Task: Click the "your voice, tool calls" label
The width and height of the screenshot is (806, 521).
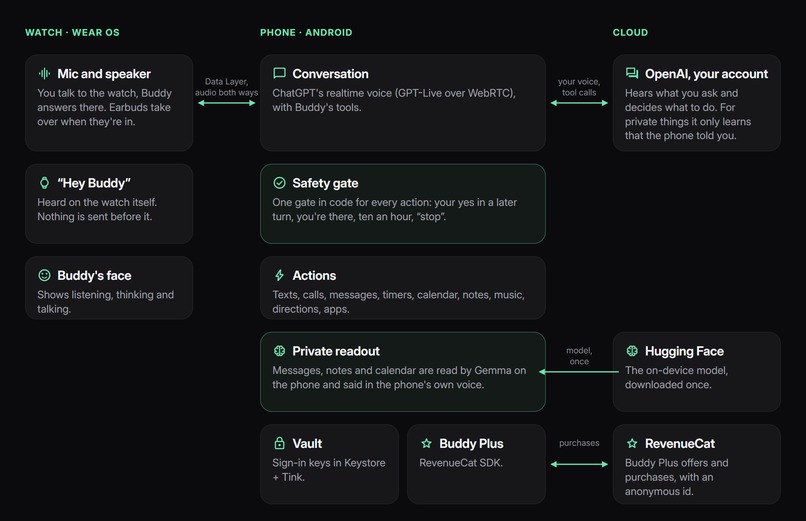Action: 579,87
